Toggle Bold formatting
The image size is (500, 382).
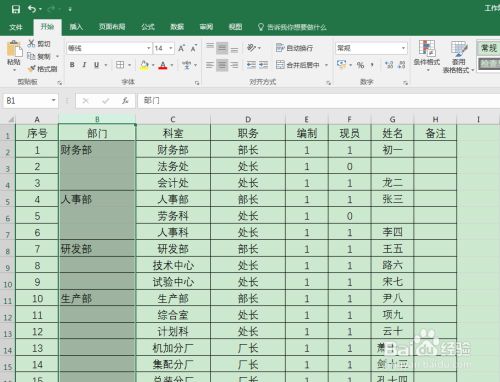click(x=72, y=65)
